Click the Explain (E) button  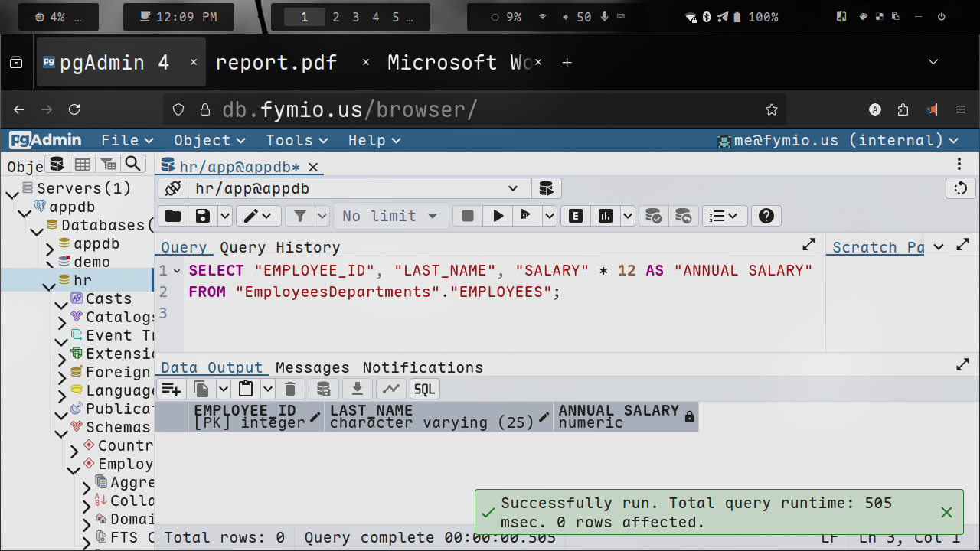click(576, 217)
